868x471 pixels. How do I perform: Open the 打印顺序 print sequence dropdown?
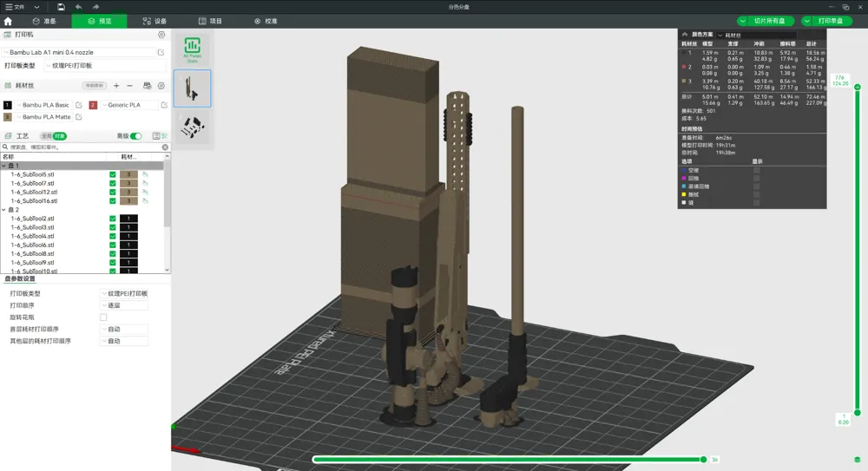pyautogui.click(x=125, y=305)
